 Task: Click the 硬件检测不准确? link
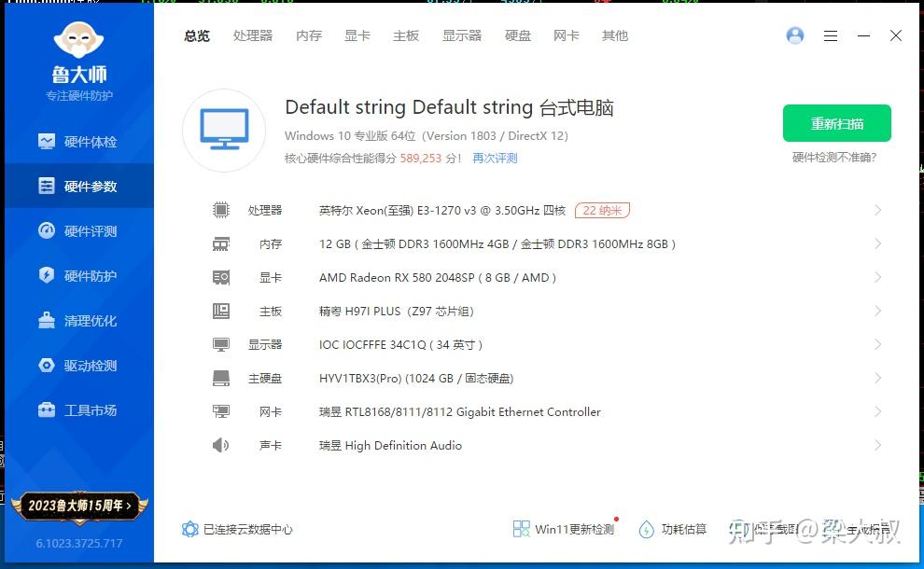click(834, 158)
